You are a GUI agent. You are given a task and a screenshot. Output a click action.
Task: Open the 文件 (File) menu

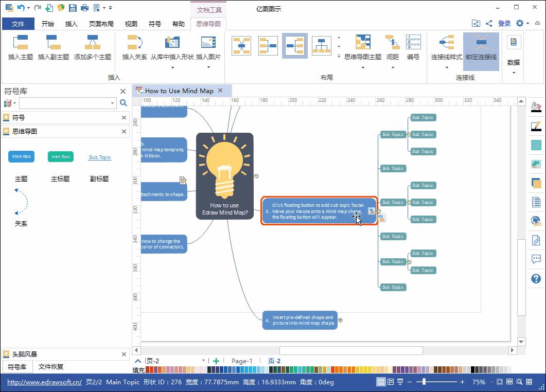pos(18,24)
